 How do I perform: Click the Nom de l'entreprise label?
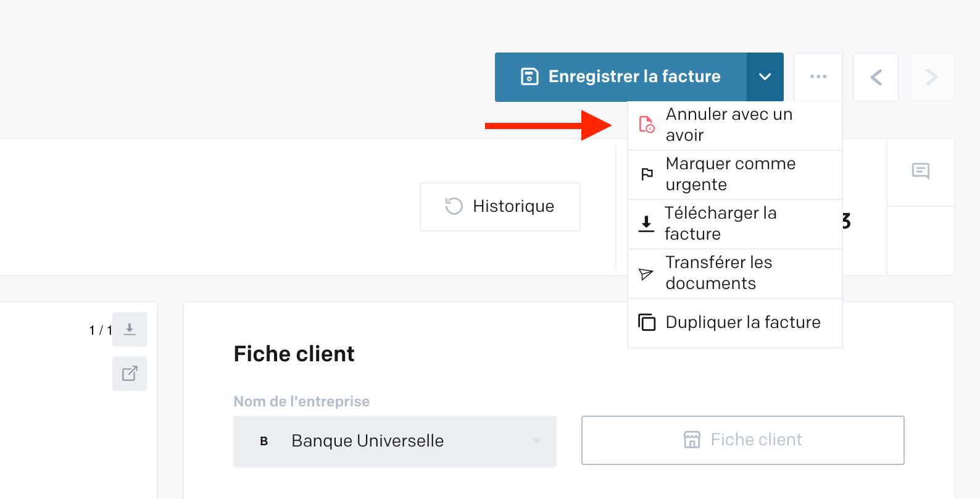click(302, 401)
